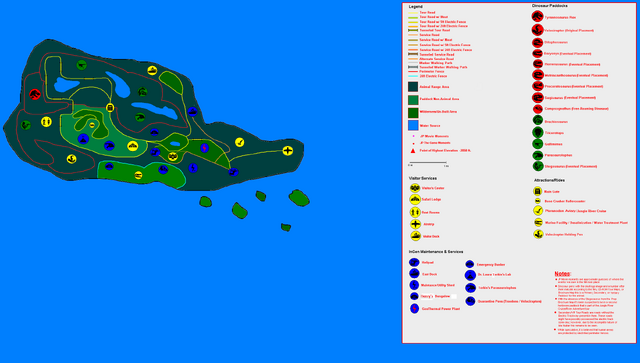Click the legend Marine Facility icon
Screen dimensions: 640x363
(538, 223)
